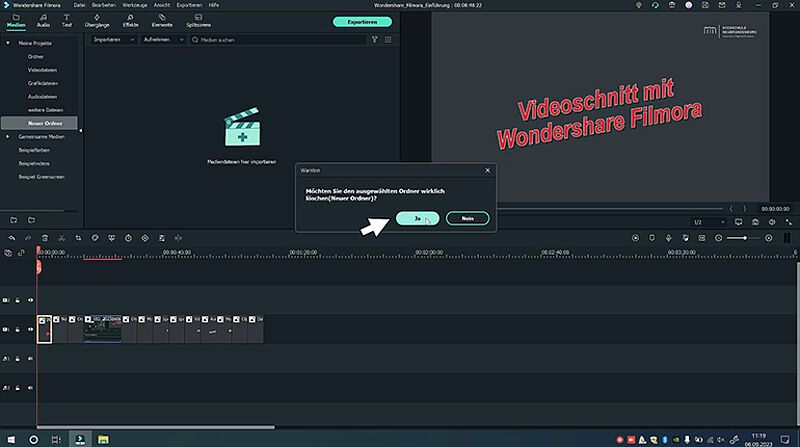Screen dimensions: 800x447
Task: Open the Bearbeiten menu
Action: [104, 5]
